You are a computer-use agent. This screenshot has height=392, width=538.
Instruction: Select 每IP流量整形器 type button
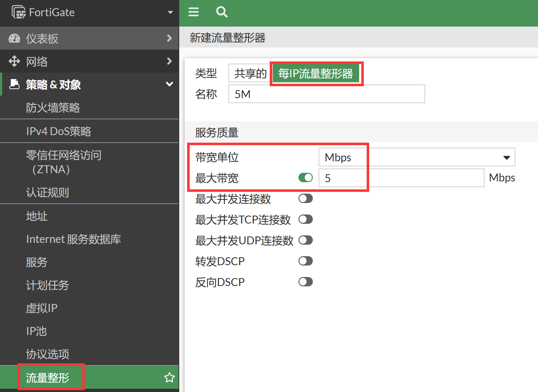point(316,74)
